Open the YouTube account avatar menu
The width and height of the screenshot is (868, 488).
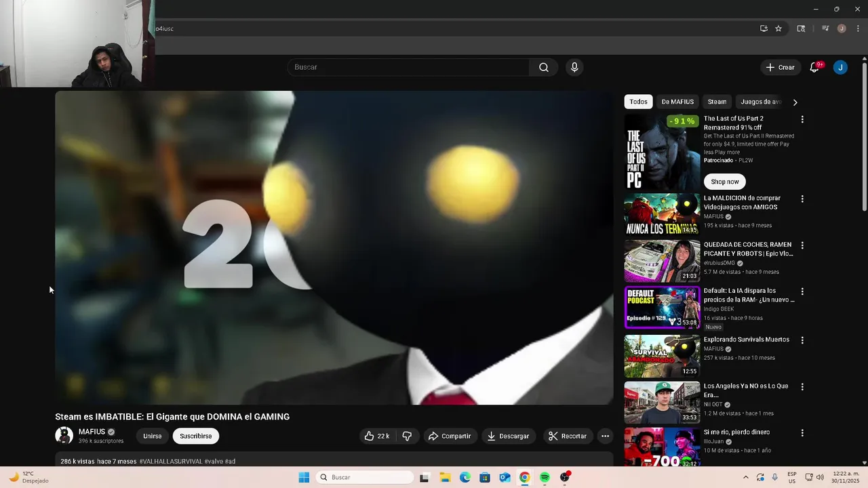(840, 67)
